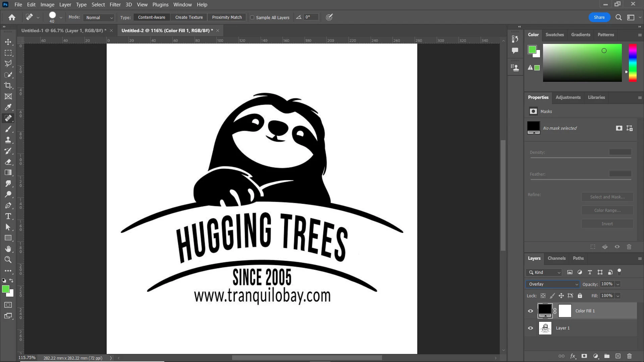Enable Sample All Layers checkbox
The width and height of the screenshot is (644, 362).
coord(252,17)
